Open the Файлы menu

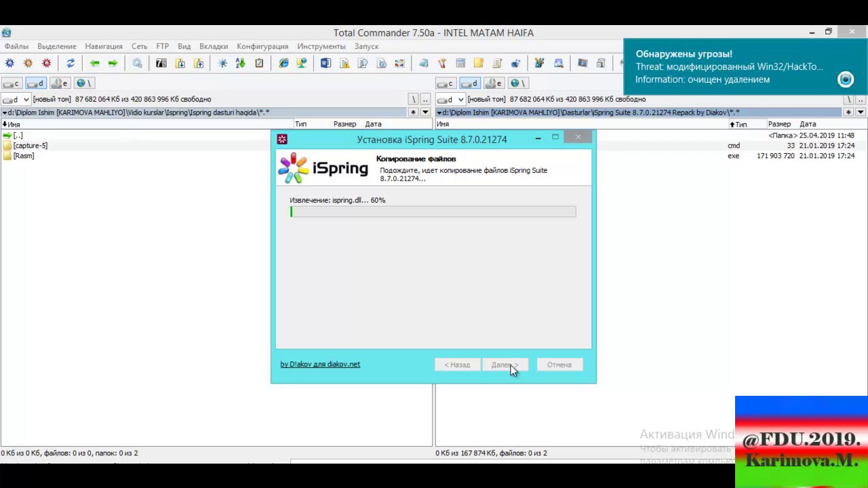(x=16, y=46)
